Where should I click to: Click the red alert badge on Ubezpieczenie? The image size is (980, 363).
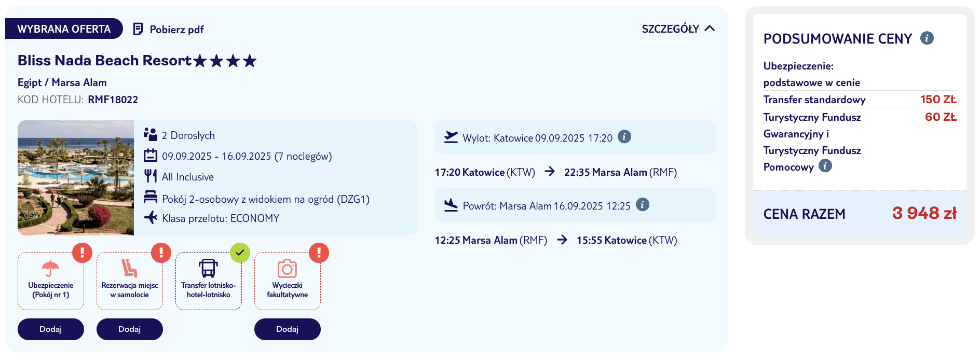point(82,253)
